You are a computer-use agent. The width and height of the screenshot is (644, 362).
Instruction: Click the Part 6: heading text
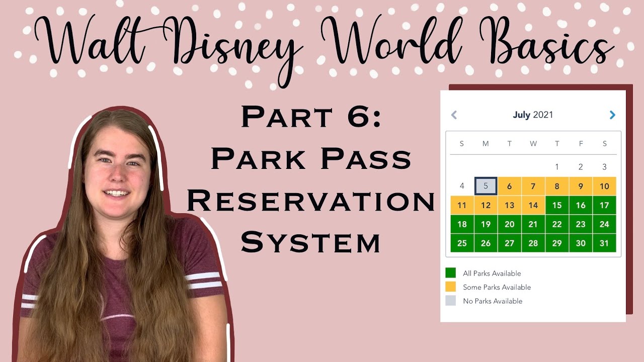(311, 118)
